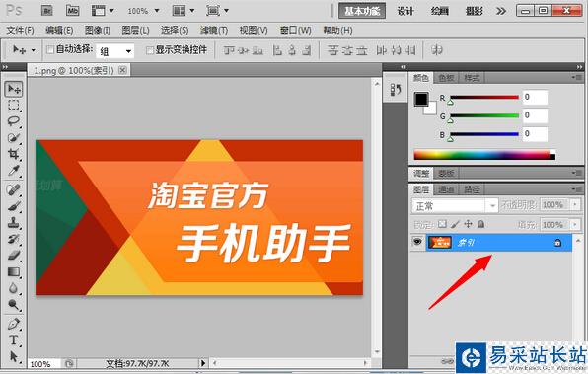Open layer fill slider arrow

click(575, 224)
